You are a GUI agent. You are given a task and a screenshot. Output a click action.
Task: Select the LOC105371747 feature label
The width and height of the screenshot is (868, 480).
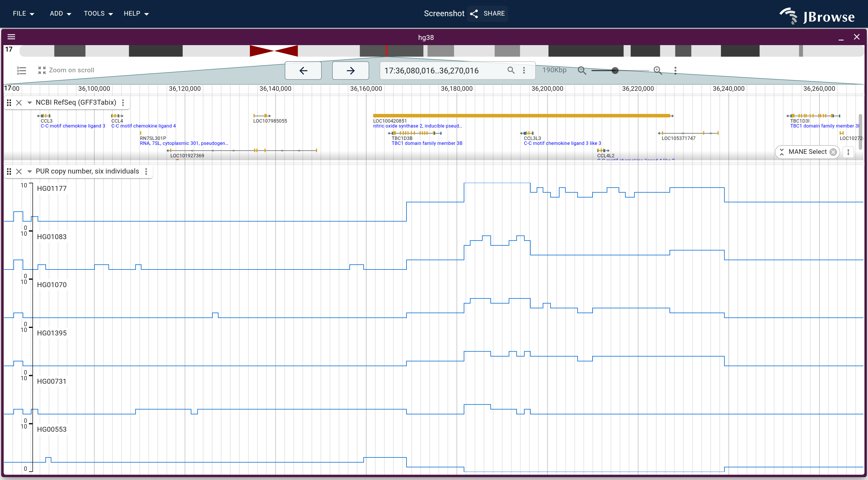click(x=678, y=138)
